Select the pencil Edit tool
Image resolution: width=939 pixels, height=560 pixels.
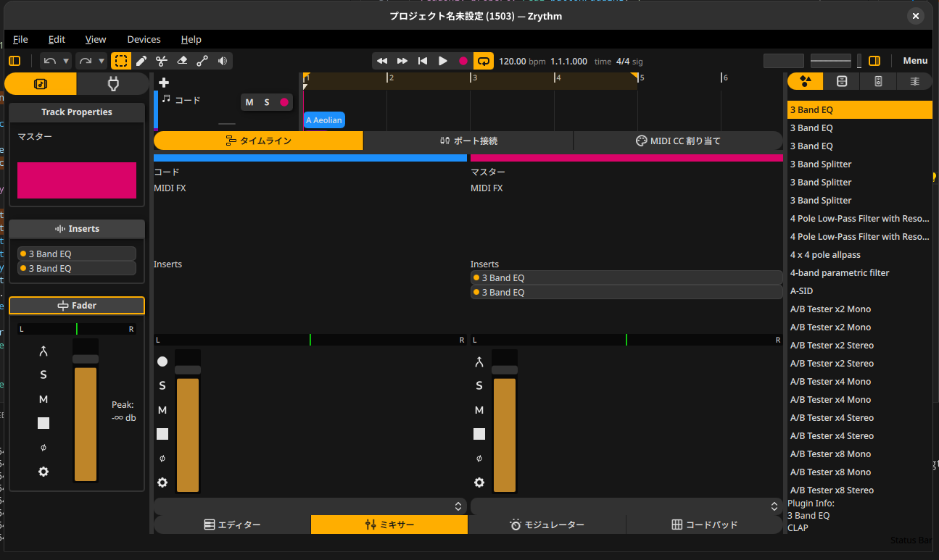coord(141,61)
